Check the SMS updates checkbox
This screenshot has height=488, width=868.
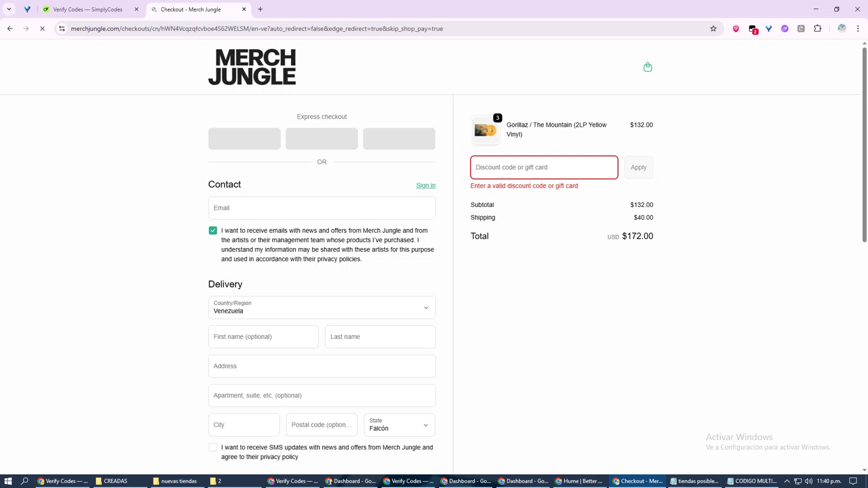tap(213, 447)
